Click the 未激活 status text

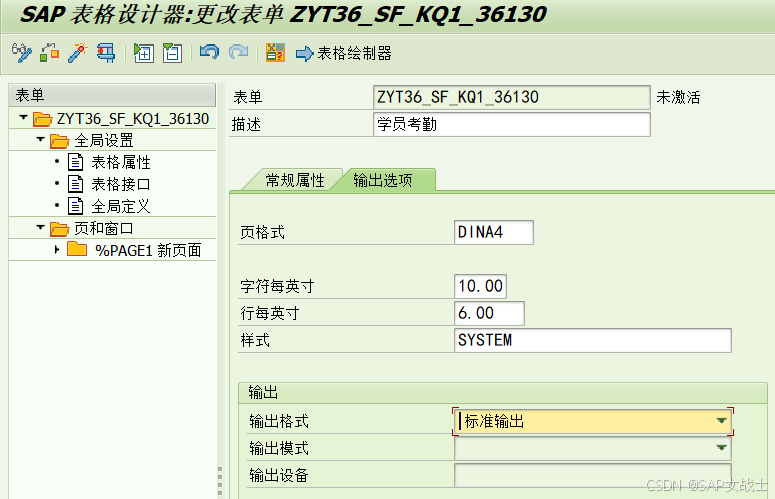[x=679, y=97]
